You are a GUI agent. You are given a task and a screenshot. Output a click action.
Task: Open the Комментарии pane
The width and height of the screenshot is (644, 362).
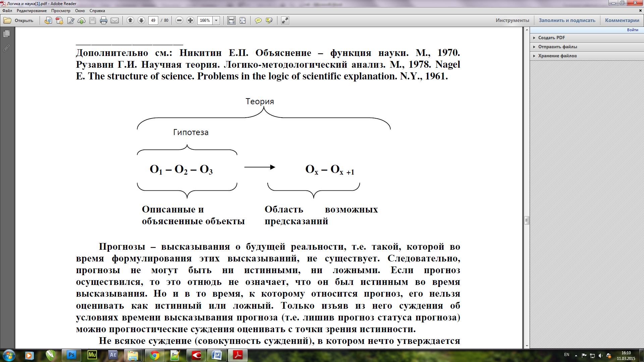coord(622,20)
